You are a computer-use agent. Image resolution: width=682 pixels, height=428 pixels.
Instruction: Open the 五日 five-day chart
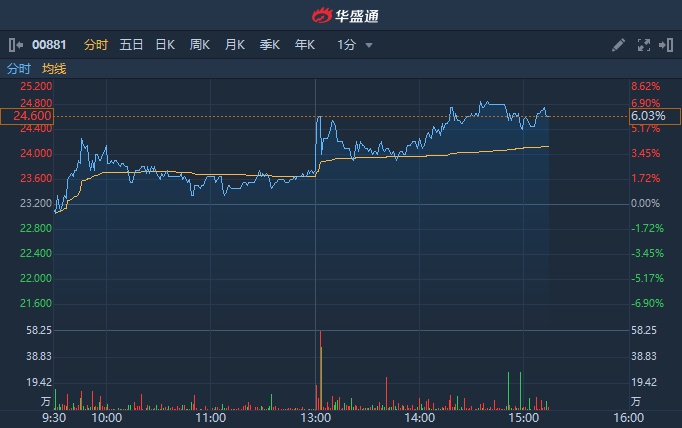[x=131, y=45]
